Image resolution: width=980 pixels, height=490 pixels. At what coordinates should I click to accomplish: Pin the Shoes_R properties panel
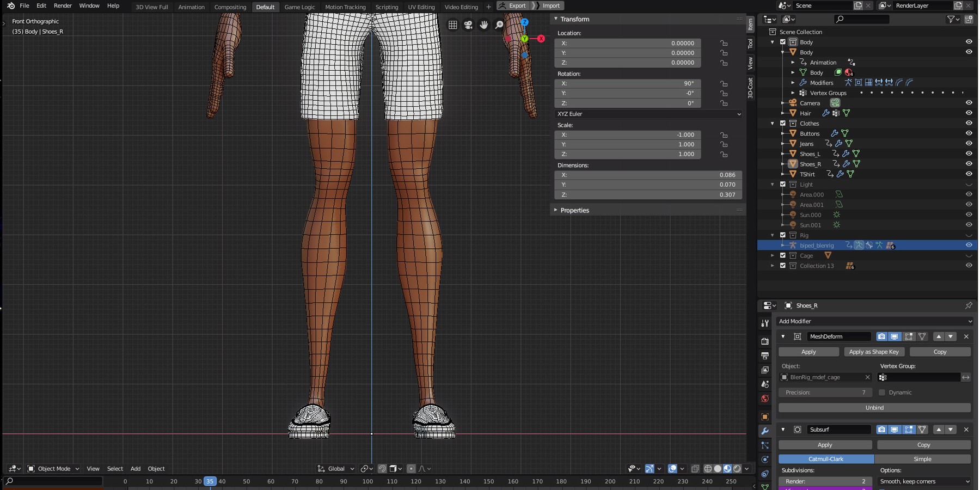969,305
